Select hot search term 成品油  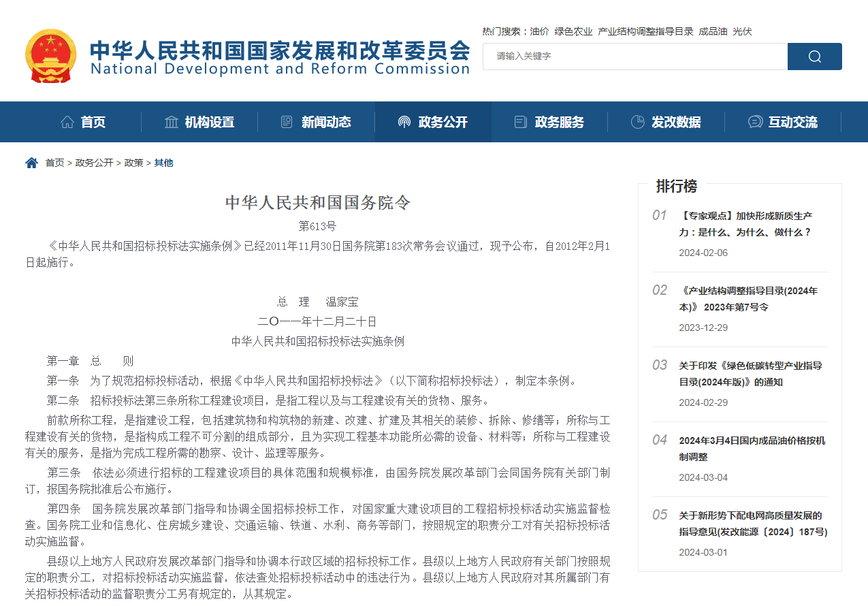tap(713, 31)
